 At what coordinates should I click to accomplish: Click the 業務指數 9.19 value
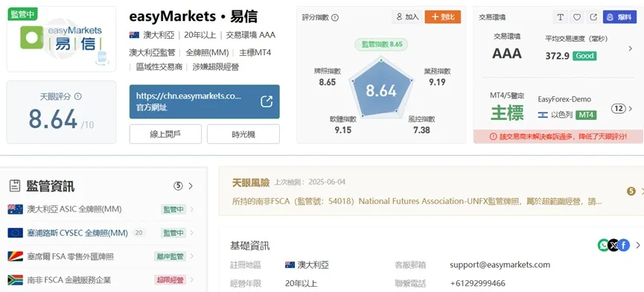pos(437,82)
